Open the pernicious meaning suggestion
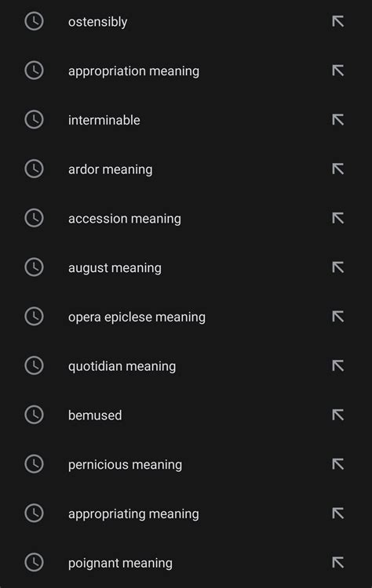372x588 pixels. [x=186, y=464]
